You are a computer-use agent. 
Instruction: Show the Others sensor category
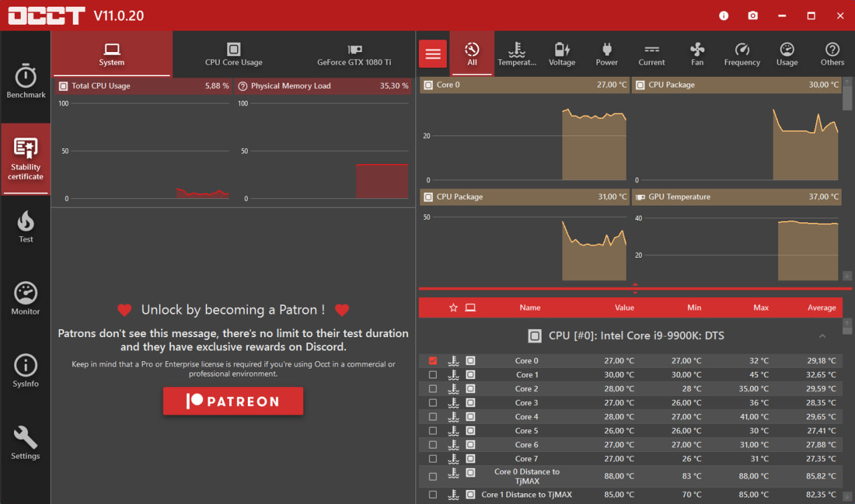point(832,53)
